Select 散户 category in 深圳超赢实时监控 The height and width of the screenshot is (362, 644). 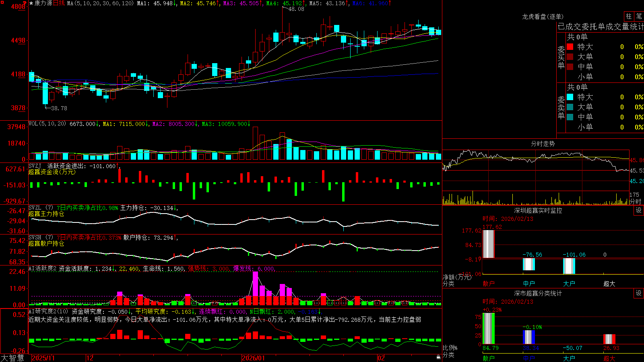click(489, 284)
